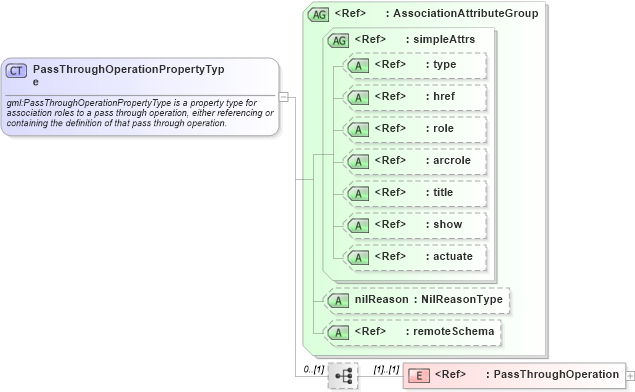The height and width of the screenshot is (392, 635).
Task: Select the ': href' attribute text
Action: click(x=440, y=96)
